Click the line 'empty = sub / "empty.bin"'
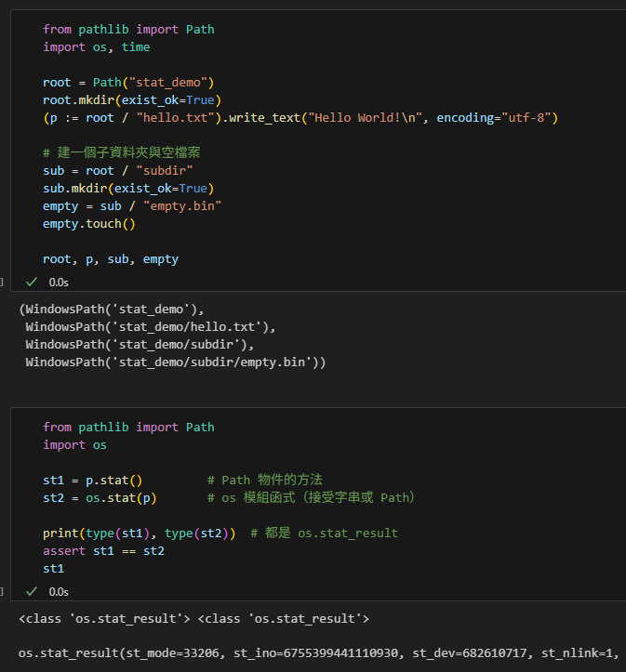 [132, 206]
